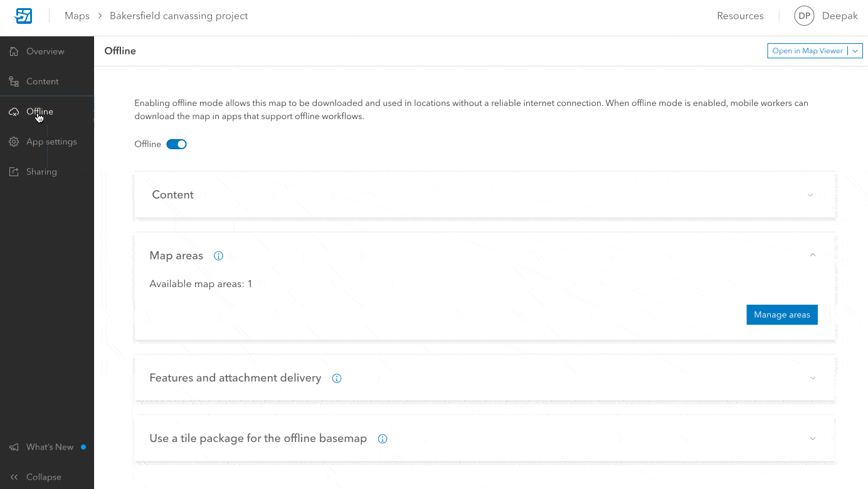The image size is (868, 489).
Task: Click the Sharing icon in sidebar
Action: pos(14,172)
